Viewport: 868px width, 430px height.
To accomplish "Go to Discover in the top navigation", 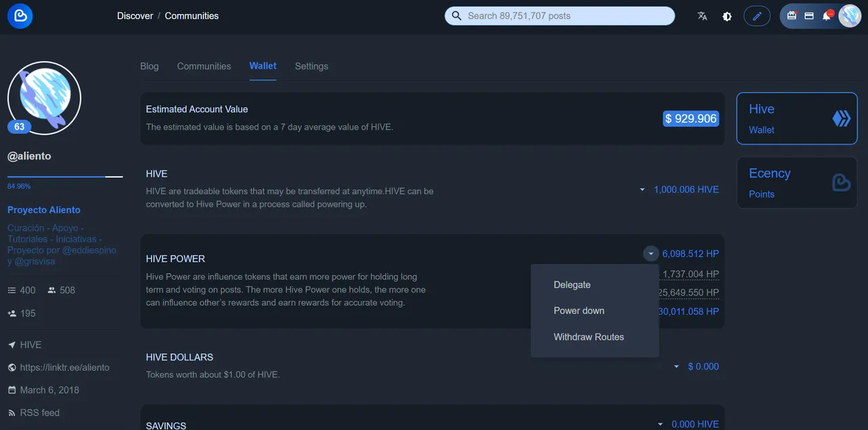I will (x=135, y=16).
